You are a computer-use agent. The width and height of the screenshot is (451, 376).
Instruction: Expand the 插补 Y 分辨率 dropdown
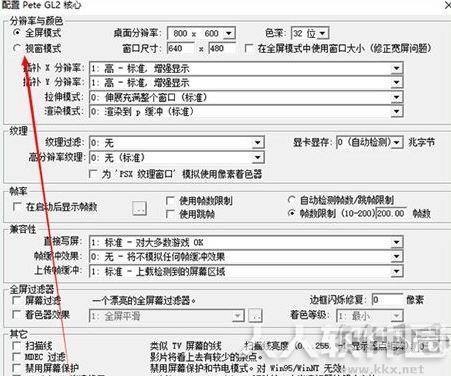[x=246, y=82]
